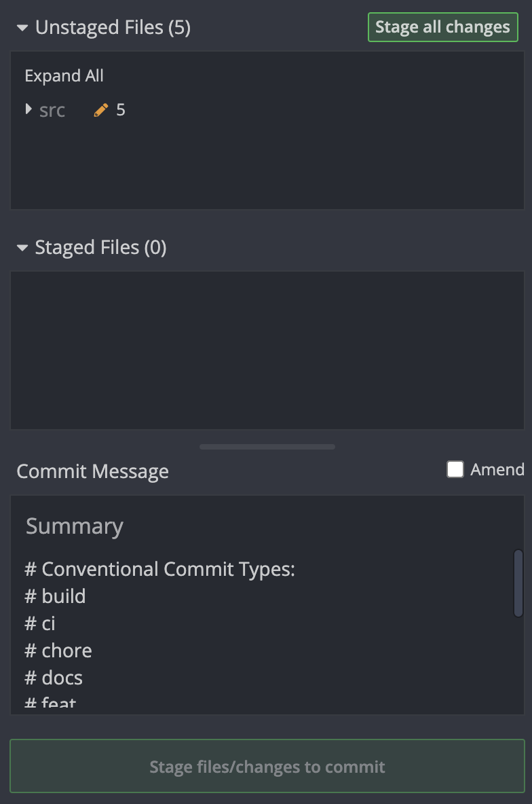This screenshot has width=532, height=804.
Task: Click the Expand All link
Action: (64, 75)
